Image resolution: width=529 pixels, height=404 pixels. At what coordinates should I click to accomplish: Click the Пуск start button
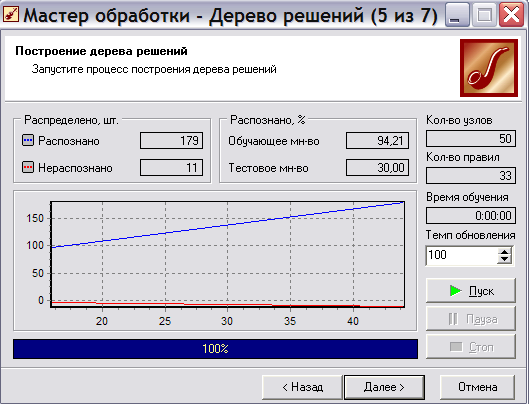471,290
